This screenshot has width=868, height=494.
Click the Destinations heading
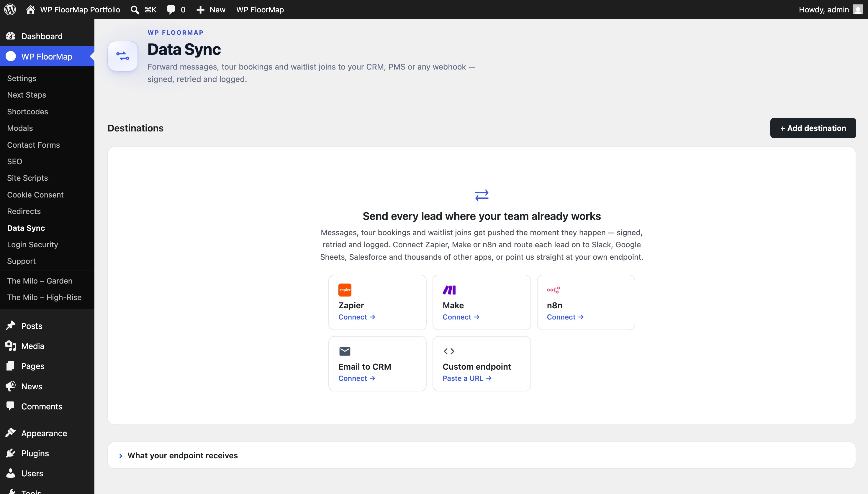point(135,128)
